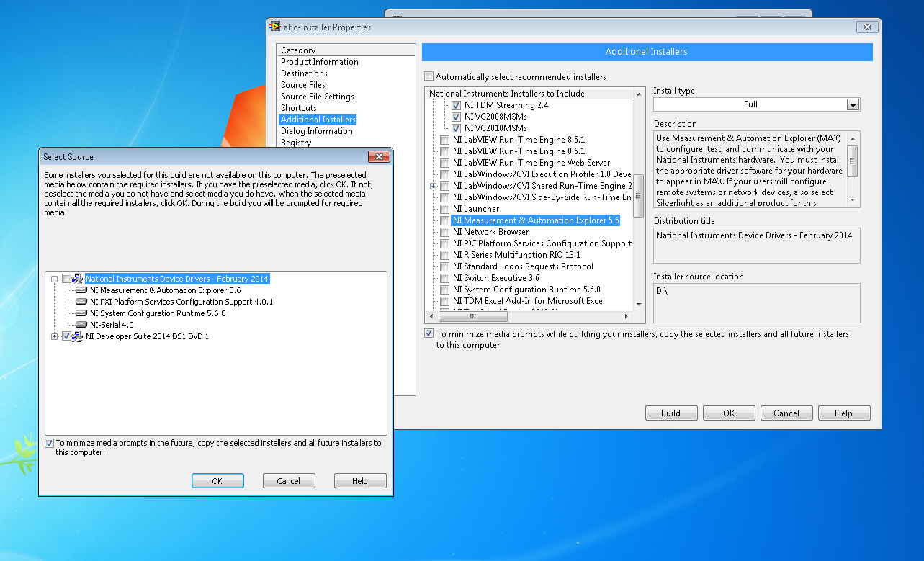This screenshot has width=924, height=561.
Task: Click the drive icon next to NI System Configuration Runtime 5.6.0 in Select Source
Action: coord(81,313)
